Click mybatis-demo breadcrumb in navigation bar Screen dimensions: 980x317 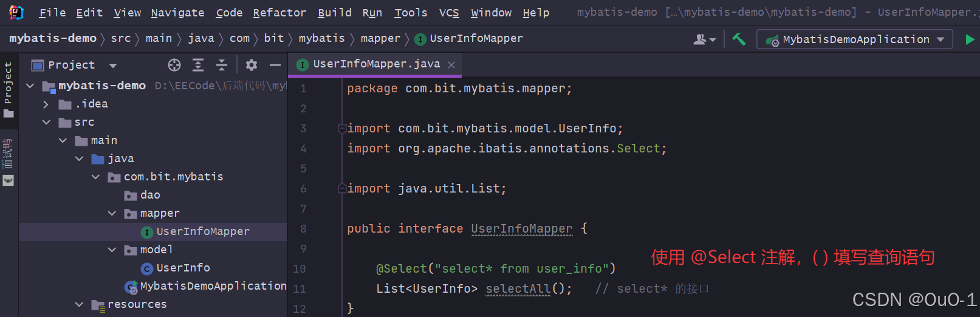[x=53, y=38]
